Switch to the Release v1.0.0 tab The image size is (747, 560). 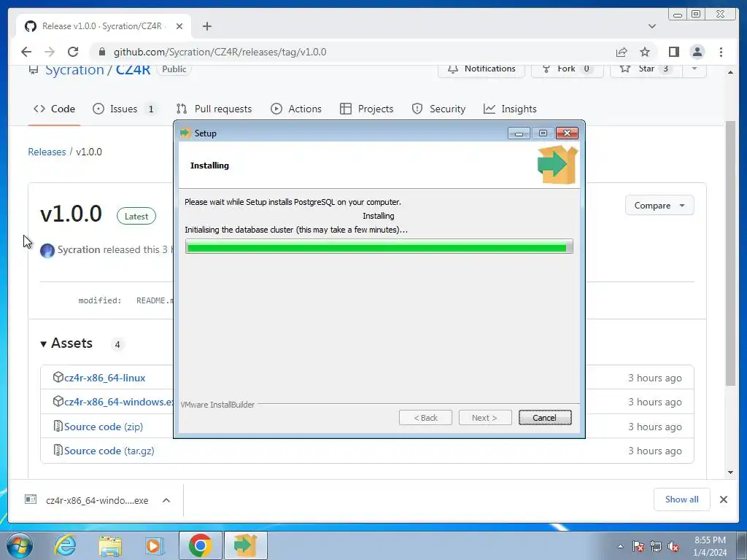101,26
